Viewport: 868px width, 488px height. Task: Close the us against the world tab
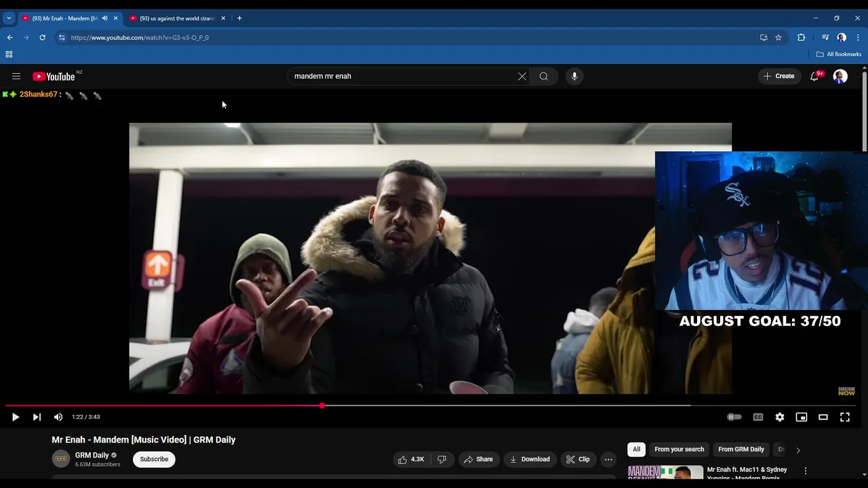click(223, 18)
